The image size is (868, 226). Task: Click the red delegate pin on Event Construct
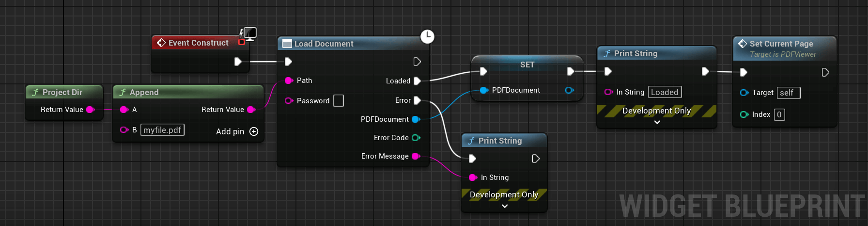(x=241, y=42)
